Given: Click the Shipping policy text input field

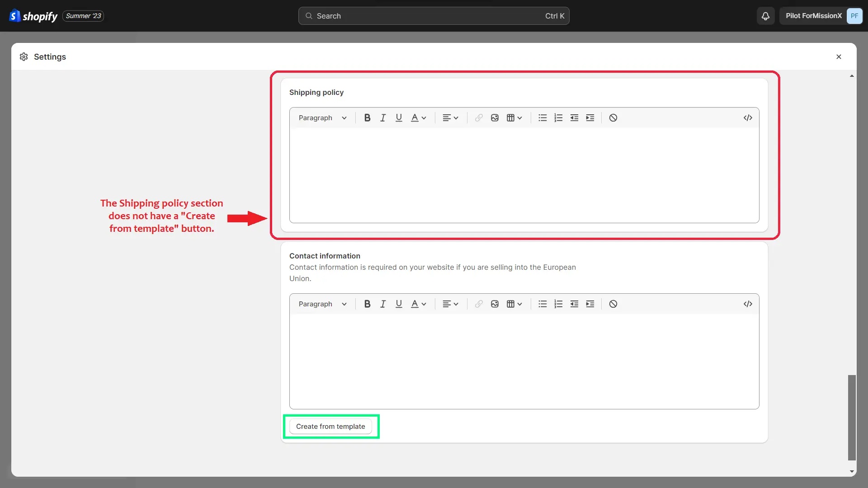Looking at the screenshot, I should tap(524, 175).
